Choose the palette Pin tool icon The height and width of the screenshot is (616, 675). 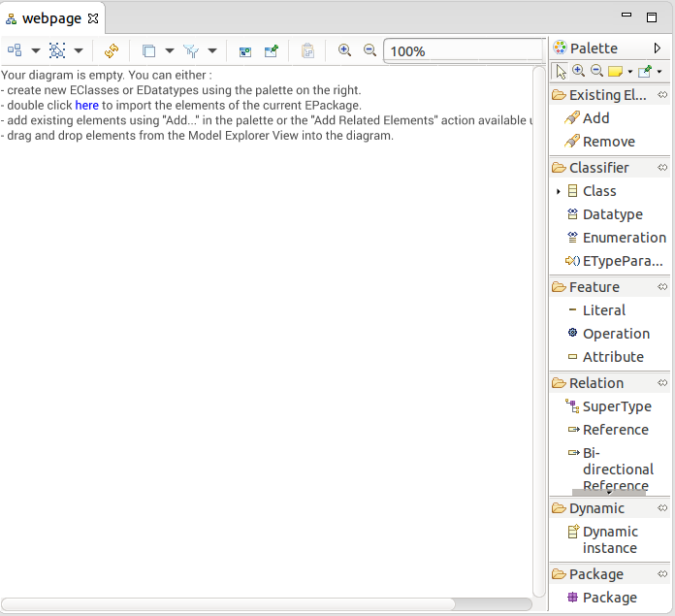[645, 72]
